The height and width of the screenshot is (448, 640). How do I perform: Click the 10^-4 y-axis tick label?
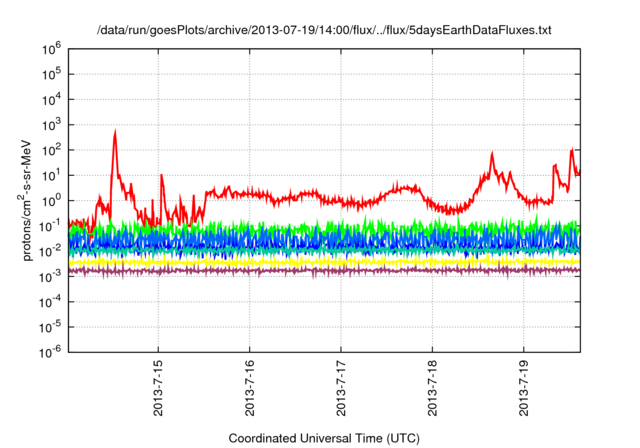point(50,302)
